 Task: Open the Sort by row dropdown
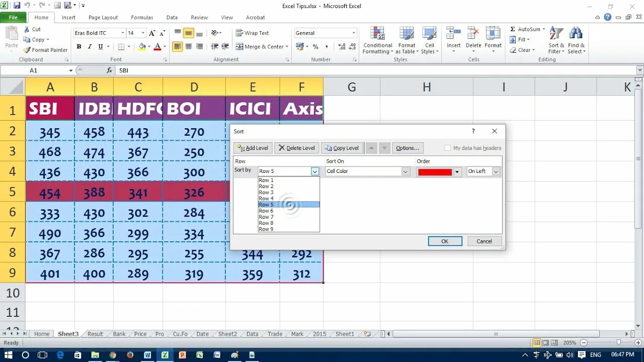pos(315,171)
